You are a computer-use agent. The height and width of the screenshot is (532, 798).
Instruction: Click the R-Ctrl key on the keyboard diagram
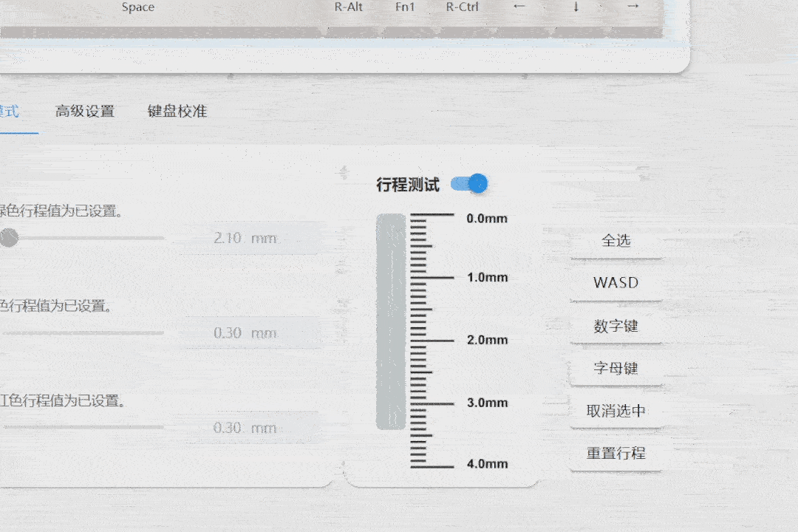coord(462,7)
